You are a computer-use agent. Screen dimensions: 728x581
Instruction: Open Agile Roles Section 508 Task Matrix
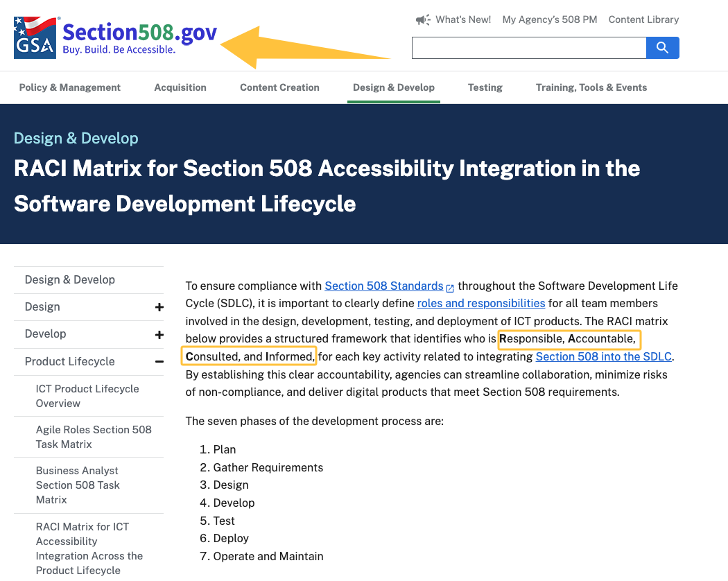94,437
